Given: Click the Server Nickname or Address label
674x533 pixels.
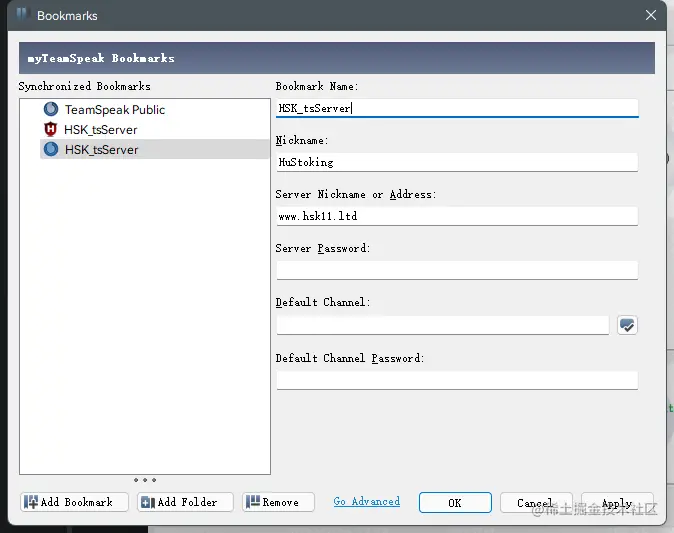Looking at the screenshot, I should pyautogui.click(x=356, y=194).
